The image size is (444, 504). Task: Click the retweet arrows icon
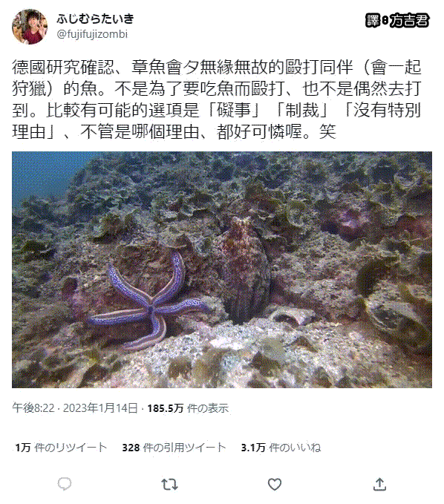(169, 484)
